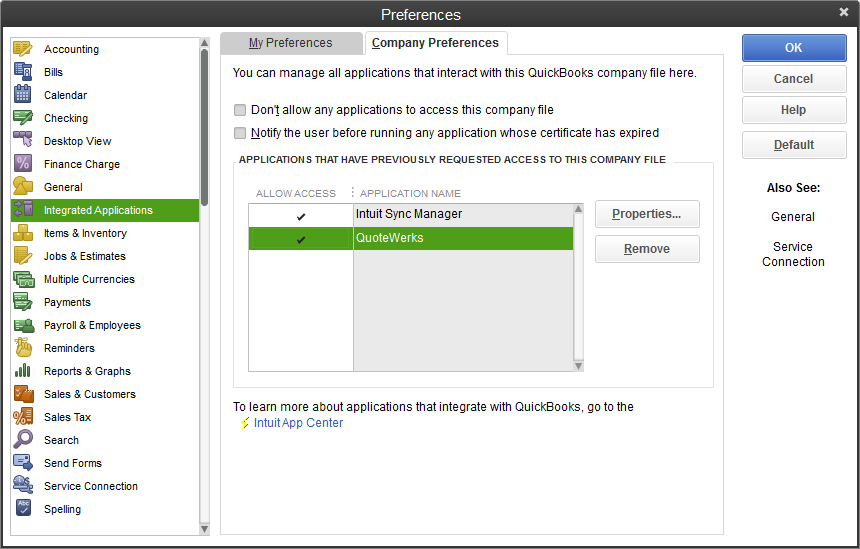Click the Accounting preferences icon
This screenshot has height=549, width=860.
click(x=23, y=49)
